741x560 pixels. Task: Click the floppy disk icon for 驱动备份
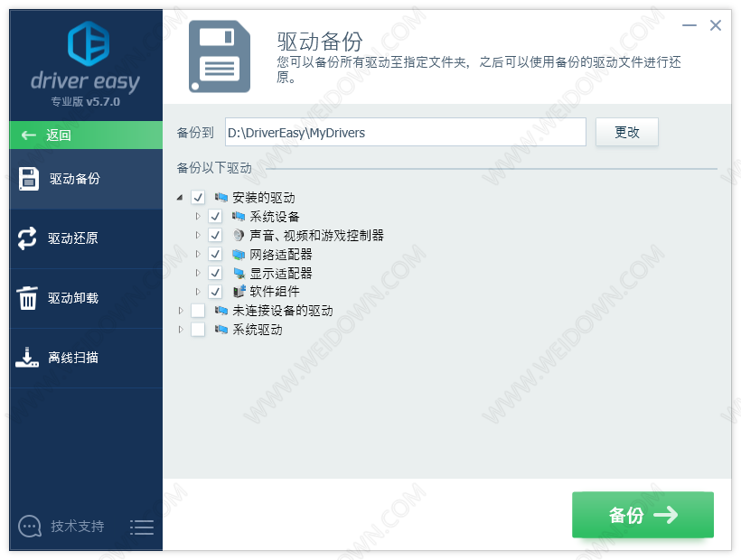click(x=29, y=179)
